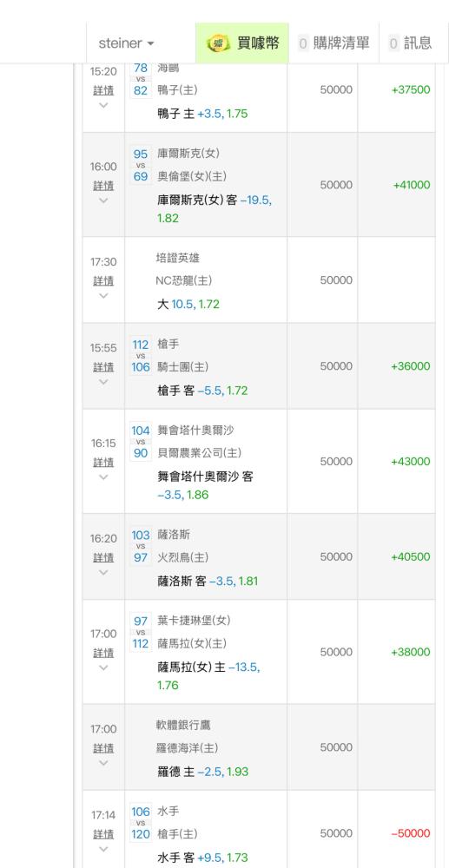This screenshot has height=868, width=449.
Task: Open 詳情 for the 17:14 水手 game
Action: pos(103,834)
